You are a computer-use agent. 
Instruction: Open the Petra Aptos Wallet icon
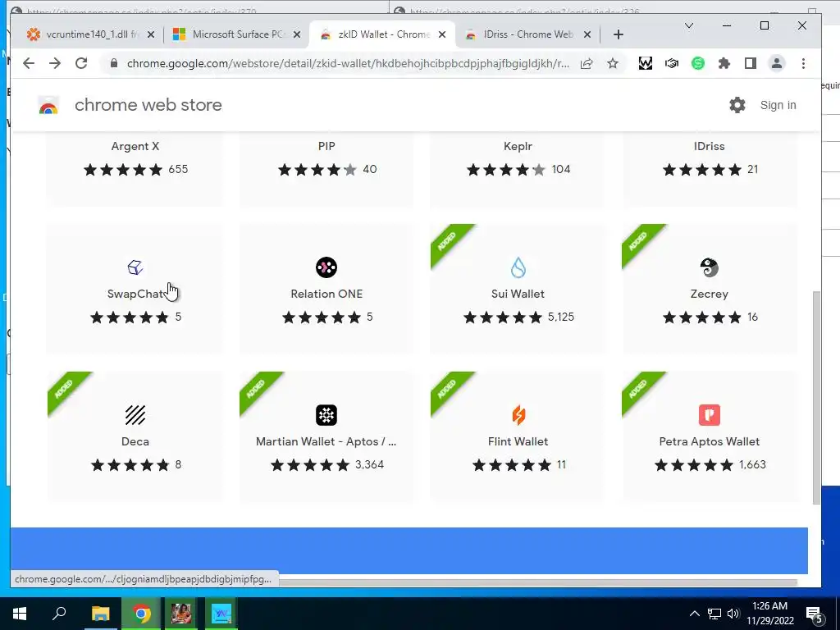pos(710,414)
